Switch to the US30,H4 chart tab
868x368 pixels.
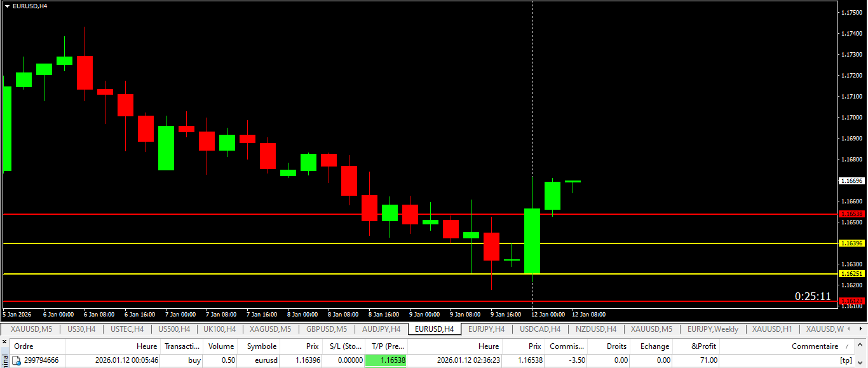tap(81, 329)
